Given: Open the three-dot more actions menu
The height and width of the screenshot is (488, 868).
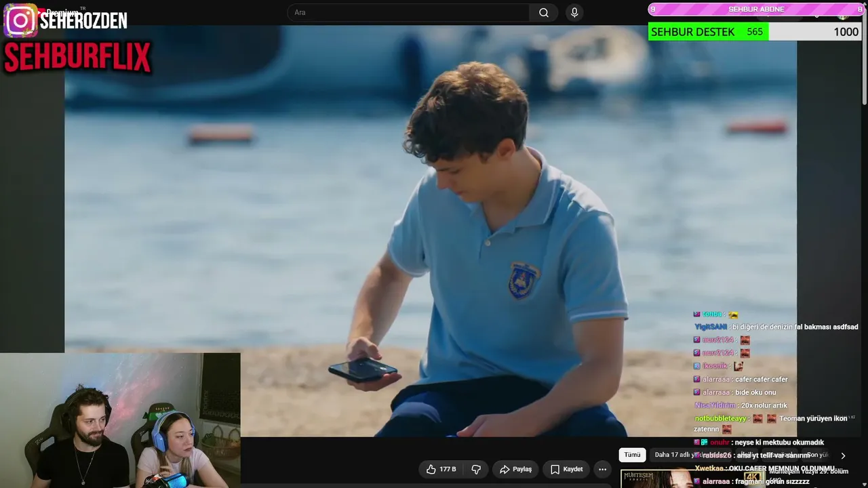Looking at the screenshot, I should pyautogui.click(x=602, y=469).
